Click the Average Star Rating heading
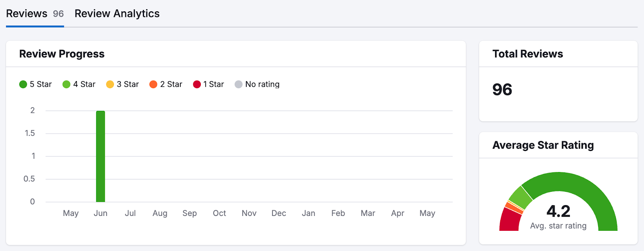 click(x=543, y=145)
